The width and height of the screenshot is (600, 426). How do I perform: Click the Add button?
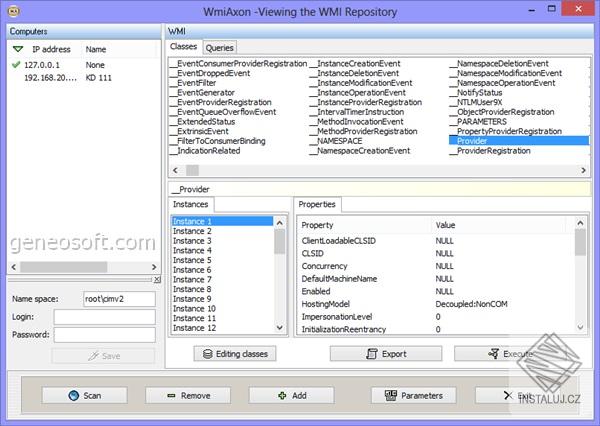(x=291, y=395)
